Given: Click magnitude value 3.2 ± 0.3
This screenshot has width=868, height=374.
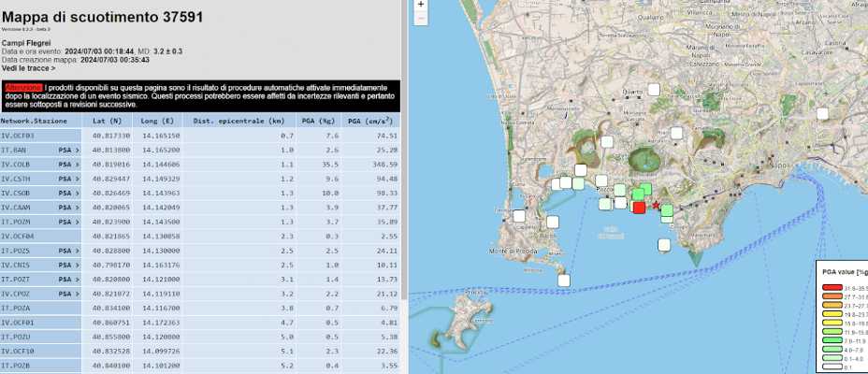Looking at the screenshot, I should (x=167, y=51).
